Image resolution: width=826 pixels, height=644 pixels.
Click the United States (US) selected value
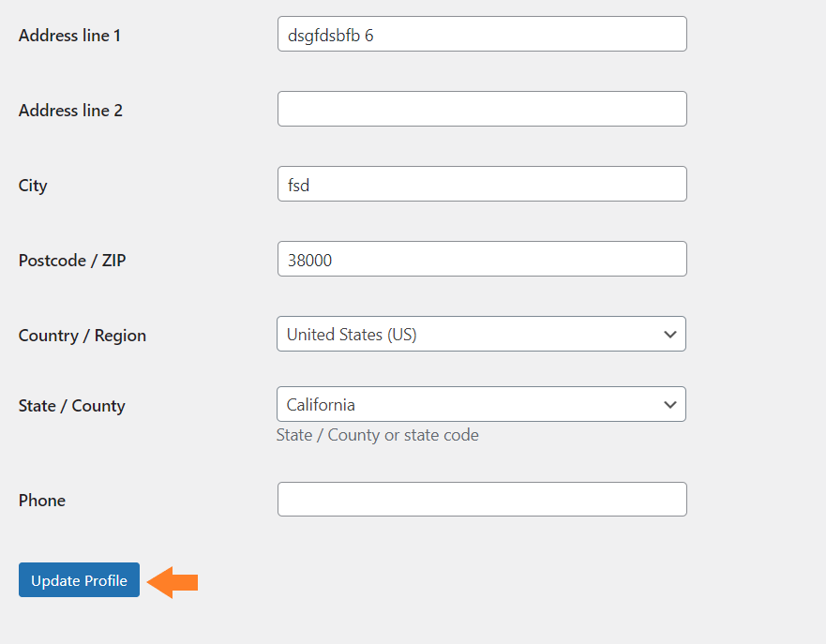pos(352,335)
